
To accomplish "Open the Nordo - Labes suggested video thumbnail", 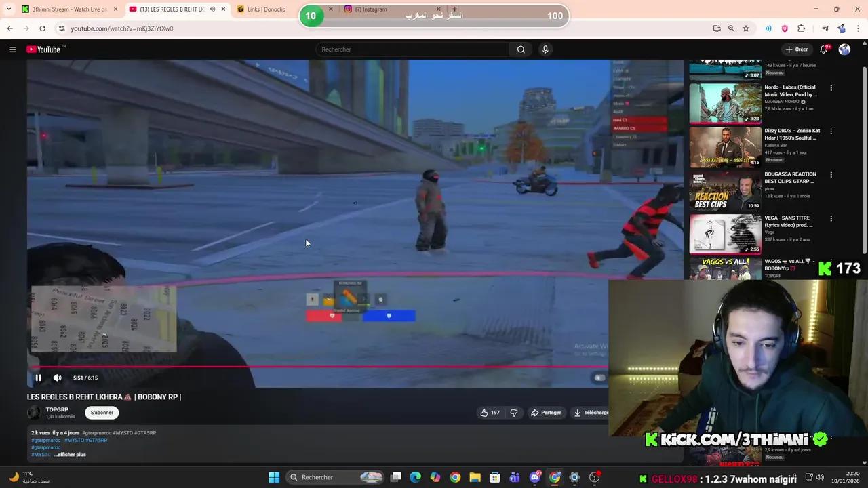I will click(x=725, y=103).
